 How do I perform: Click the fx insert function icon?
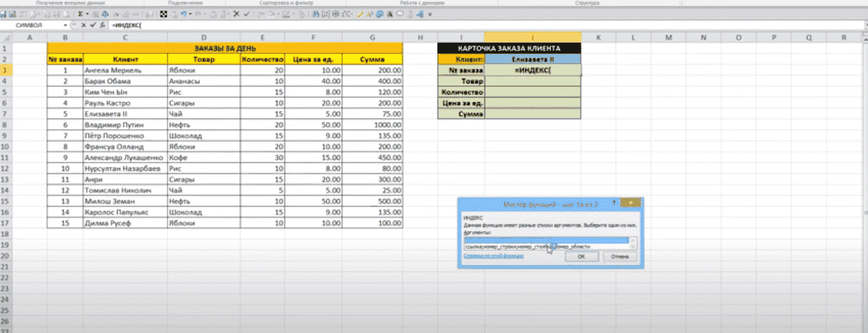[x=102, y=25]
